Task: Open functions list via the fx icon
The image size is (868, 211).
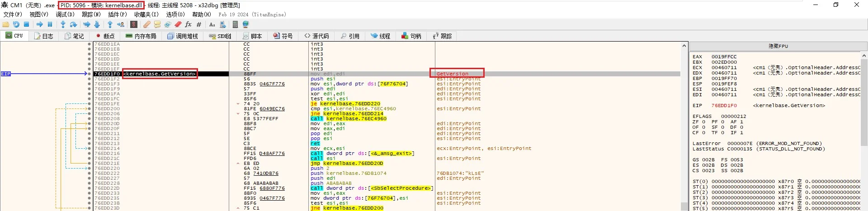Action: tap(188, 24)
